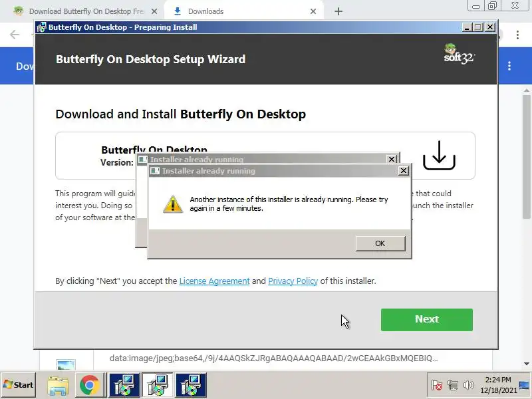
Task: Switch to Download Butterfly On Desktop browser tab
Action: click(86, 11)
